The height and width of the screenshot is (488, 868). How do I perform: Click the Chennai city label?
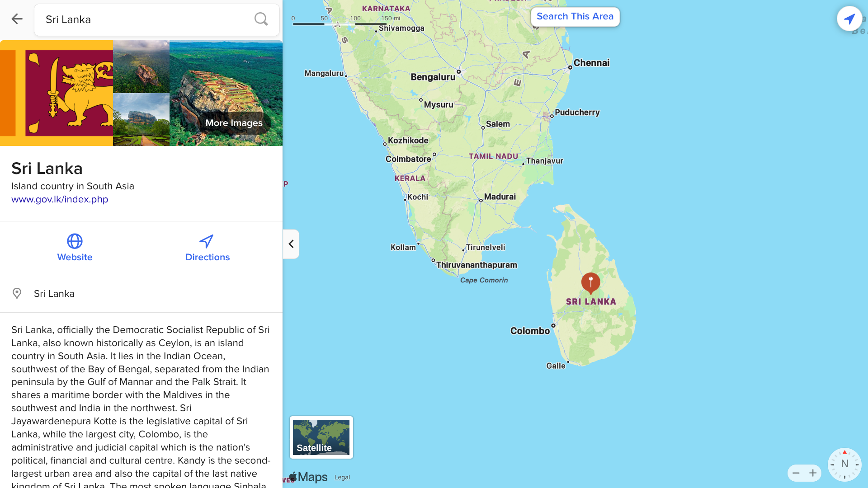pos(591,63)
